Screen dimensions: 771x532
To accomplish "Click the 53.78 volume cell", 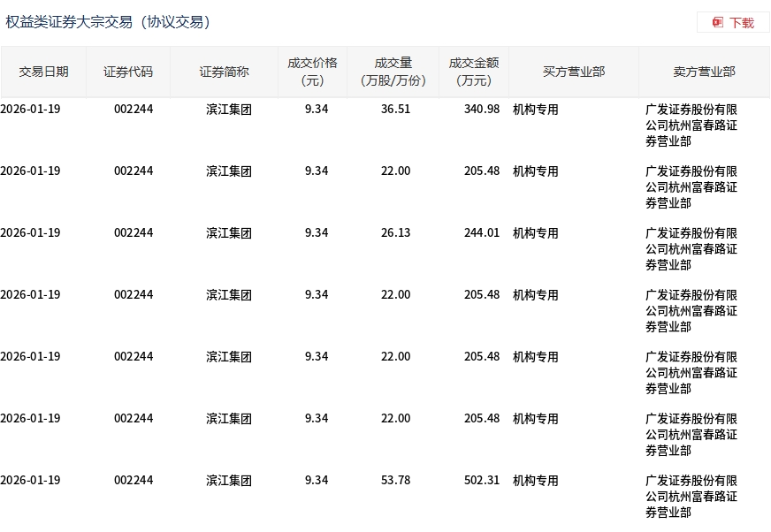I will click(x=395, y=481).
